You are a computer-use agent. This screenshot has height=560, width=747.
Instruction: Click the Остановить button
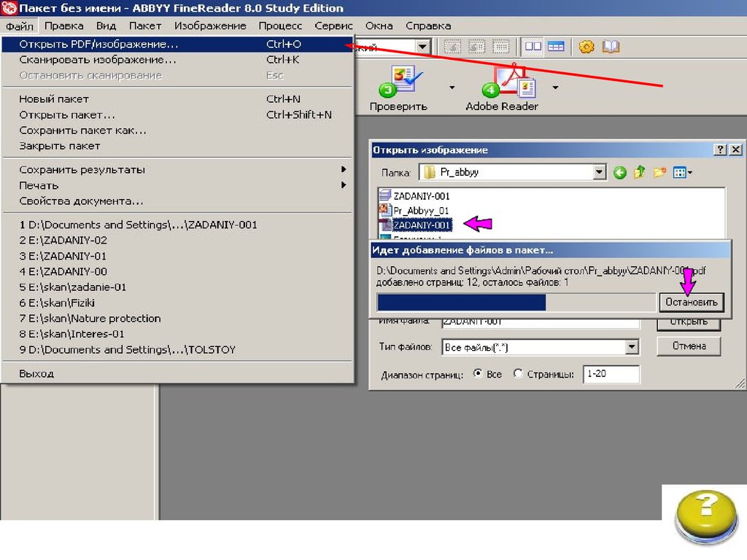692,303
